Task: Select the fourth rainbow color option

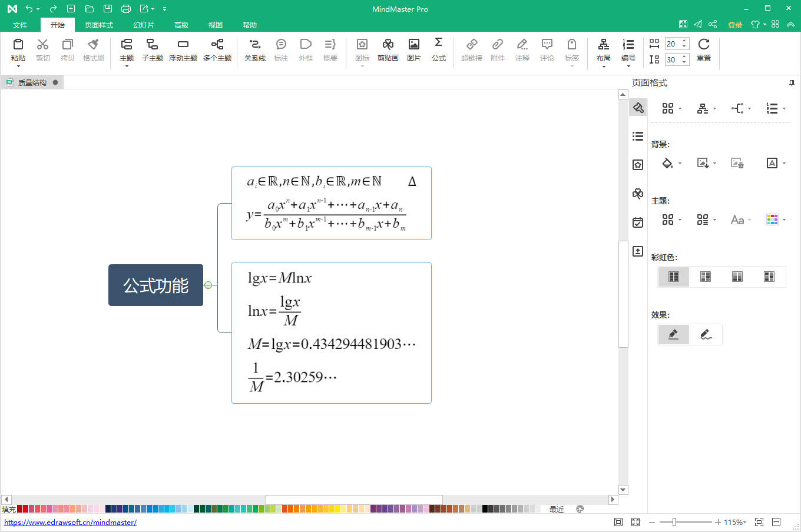Action: [769, 277]
